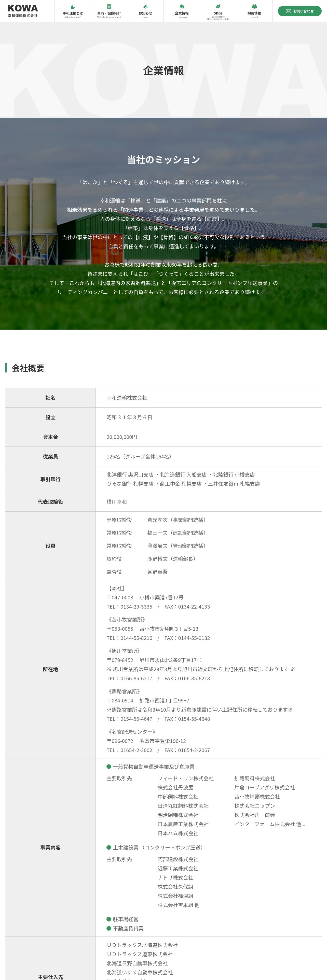
Task: Click the お問い合わせ contact button
Action: 299,11
